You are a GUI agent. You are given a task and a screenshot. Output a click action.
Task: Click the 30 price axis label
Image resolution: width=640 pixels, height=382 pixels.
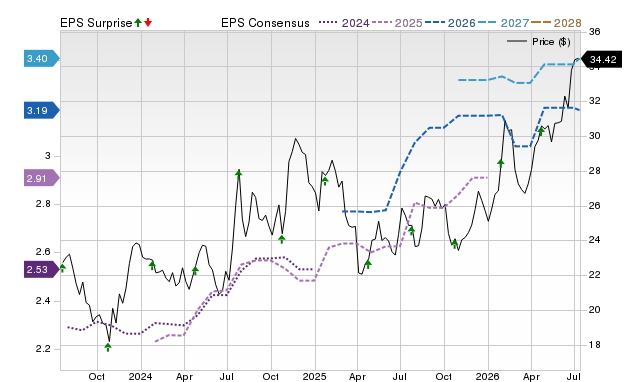[595, 136]
